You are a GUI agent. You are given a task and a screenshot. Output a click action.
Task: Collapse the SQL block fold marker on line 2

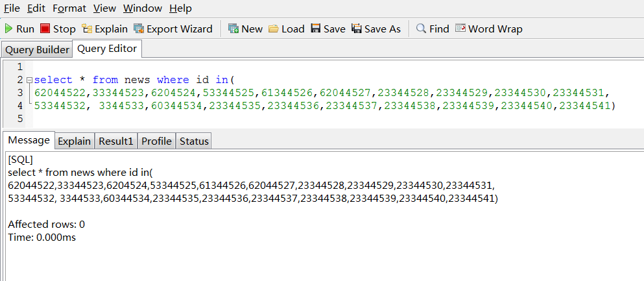(x=29, y=80)
